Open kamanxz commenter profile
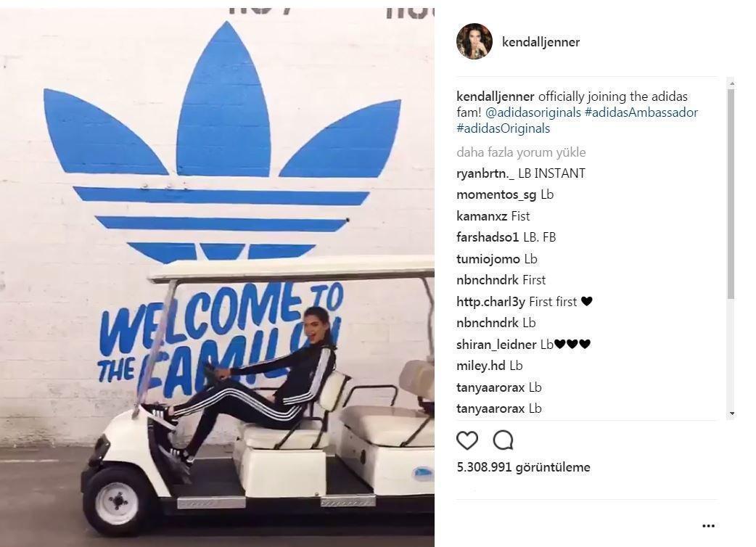The image size is (756, 547). coord(481,216)
